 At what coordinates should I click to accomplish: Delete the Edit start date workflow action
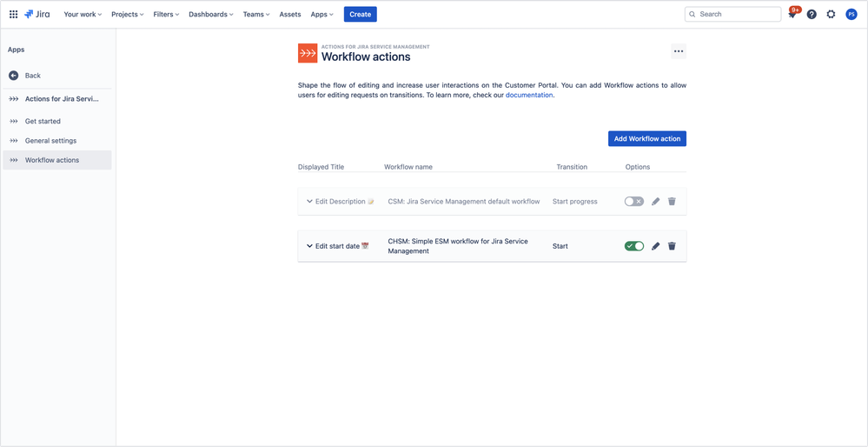pyautogui.click(x=672, y=246)
